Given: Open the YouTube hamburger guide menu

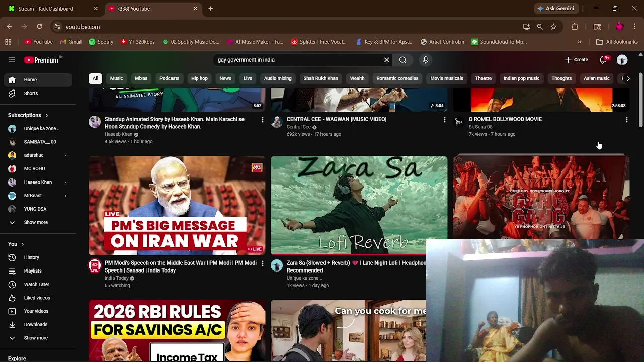Looking at the screenshot, I should click(12, 60).
